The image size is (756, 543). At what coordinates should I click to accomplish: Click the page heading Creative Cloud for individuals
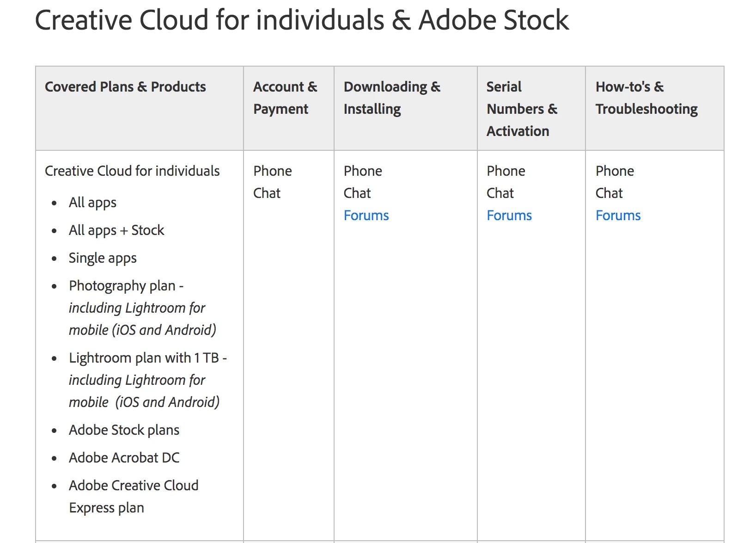pyautogui.click(x=302, y=20)
